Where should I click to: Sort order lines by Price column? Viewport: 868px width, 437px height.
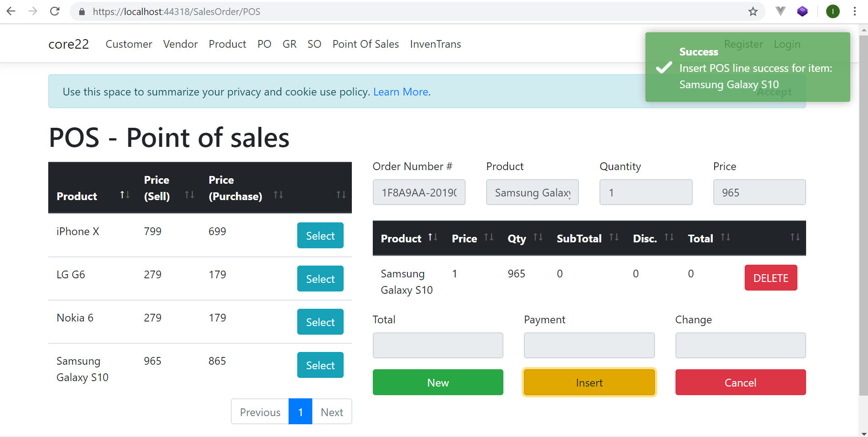click(x=472, y=238)
